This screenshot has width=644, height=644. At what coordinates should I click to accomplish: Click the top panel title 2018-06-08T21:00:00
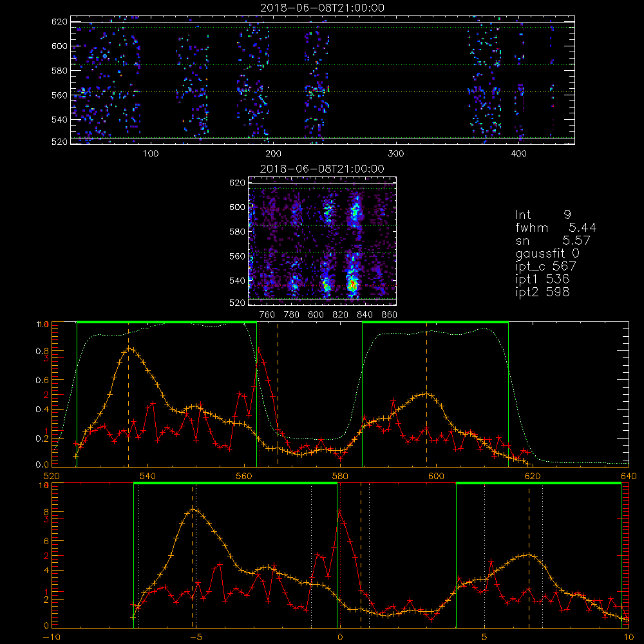click(322, 8)
